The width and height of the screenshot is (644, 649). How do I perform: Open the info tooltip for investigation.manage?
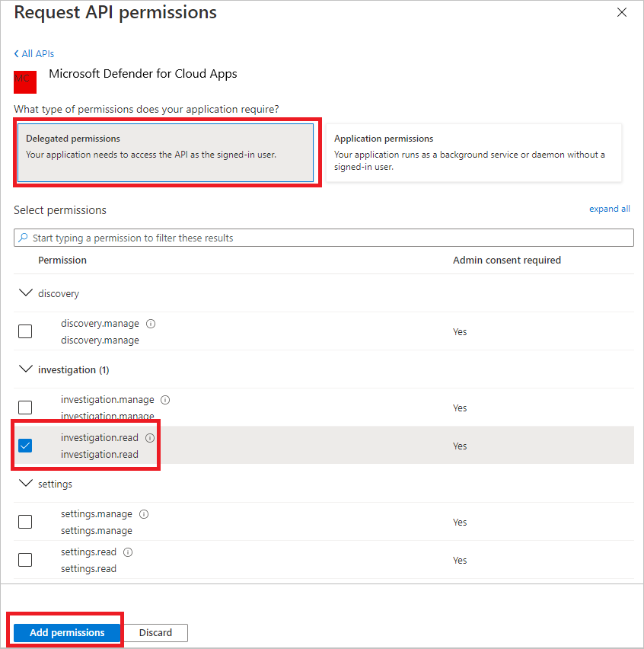[165, 399]
